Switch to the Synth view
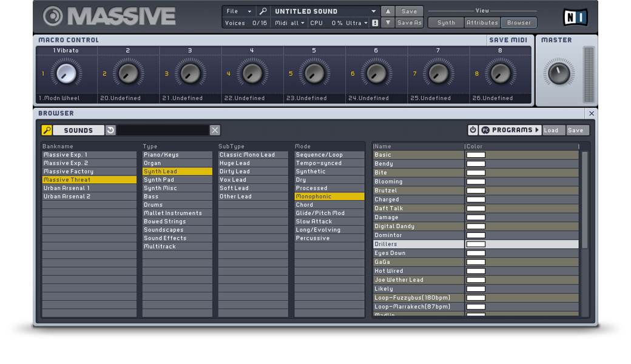 click(x=446, y=22)
